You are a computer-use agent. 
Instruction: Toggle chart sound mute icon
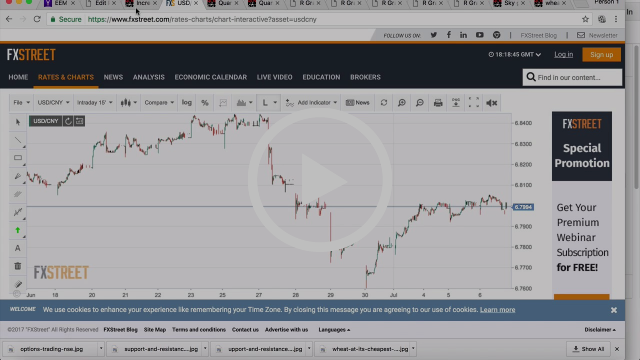tap(491, 103)
